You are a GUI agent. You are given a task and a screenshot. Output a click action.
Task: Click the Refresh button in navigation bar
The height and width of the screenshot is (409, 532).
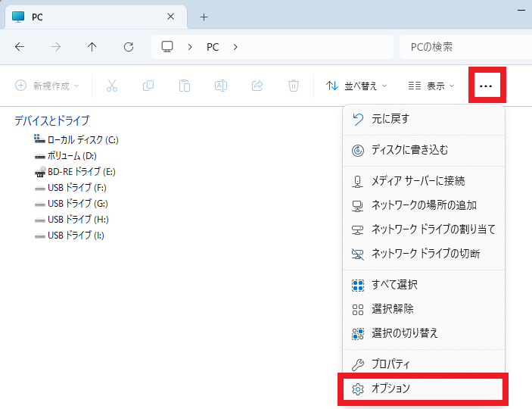129,47
